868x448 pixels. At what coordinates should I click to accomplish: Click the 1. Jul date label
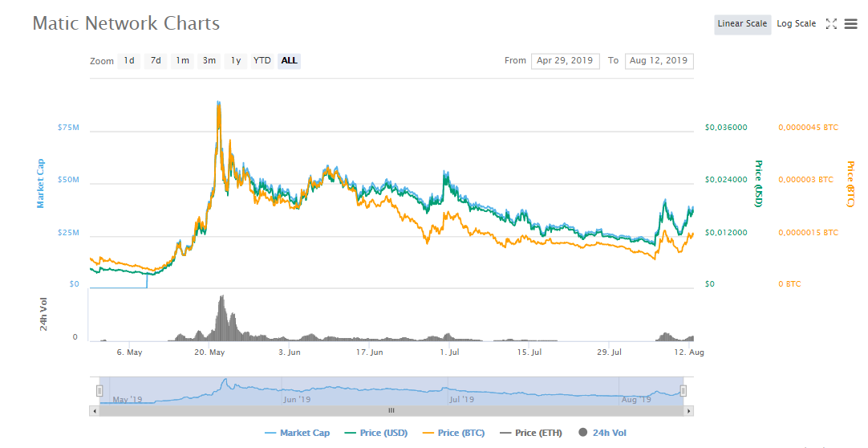coord(449,352)
